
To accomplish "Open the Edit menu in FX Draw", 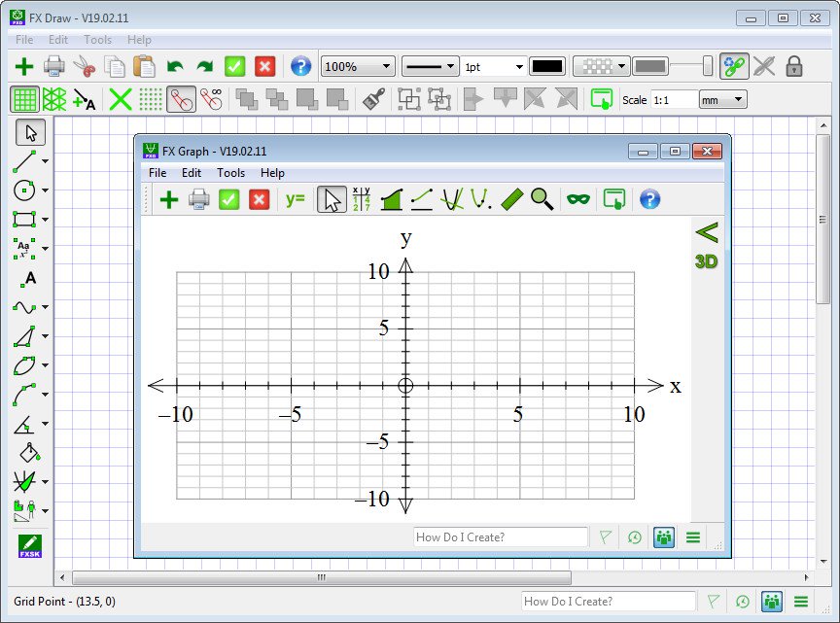I will pos(57,40).
